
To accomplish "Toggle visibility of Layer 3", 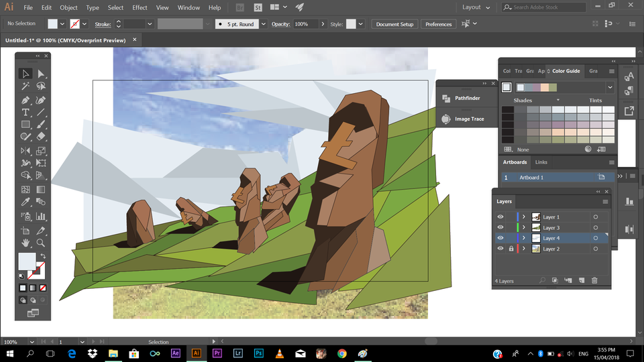I will click(500, 228).
